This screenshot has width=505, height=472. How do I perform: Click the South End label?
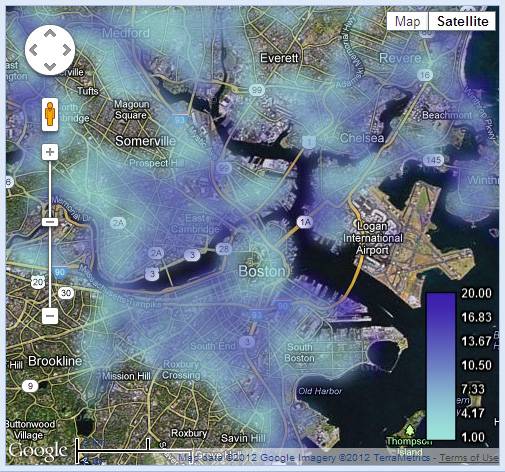213,346
